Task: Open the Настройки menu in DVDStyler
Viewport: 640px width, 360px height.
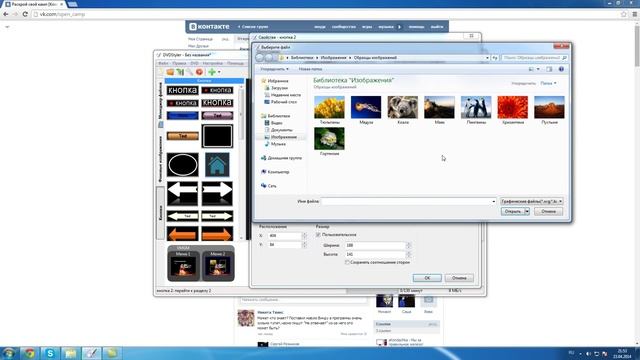Action: pos(212,63)
